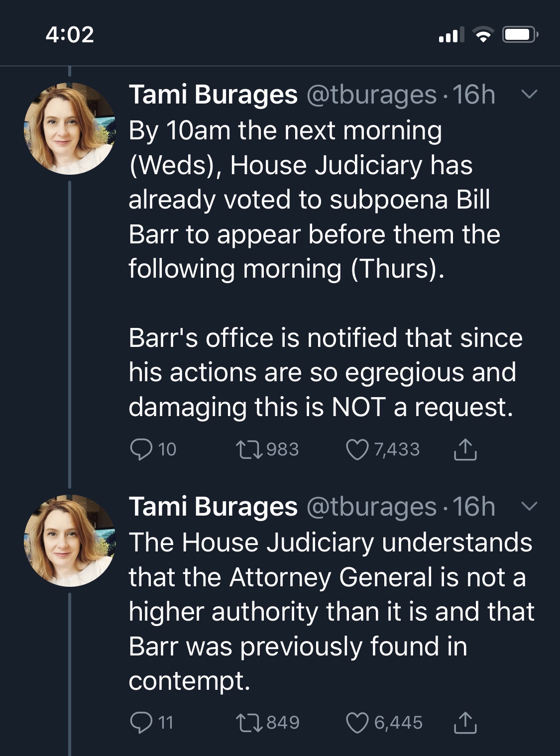The height and width of the screenshot is (756, 560).
Task: Like the tweet with 6,445 likes
Action: click(x=357, y=723)
